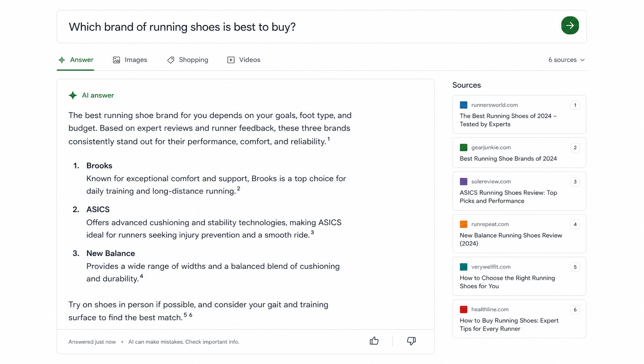Viewport: 644px width, 364px height.
Task: Click the number 3 badge on solereview card
Action: [x=575, y=182]
